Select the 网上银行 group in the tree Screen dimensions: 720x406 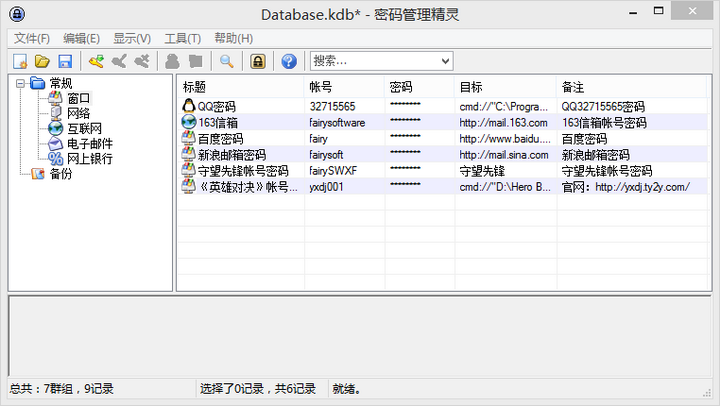pyautogui.click(x=90, y=159)
